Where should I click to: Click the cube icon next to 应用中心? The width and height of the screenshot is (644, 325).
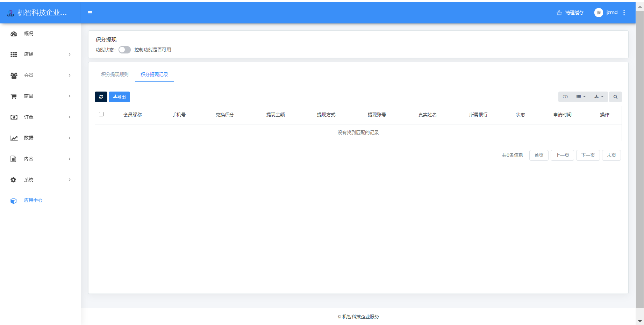click(x=13, y=201)
